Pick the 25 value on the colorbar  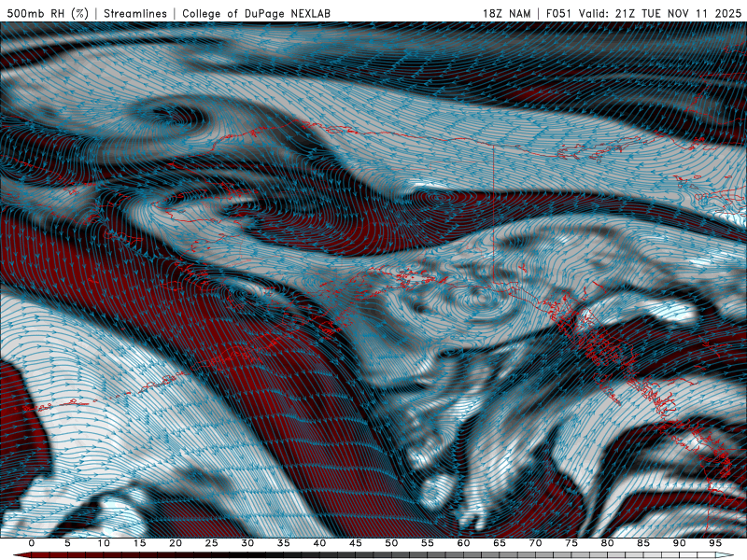[x=211, y=543]
